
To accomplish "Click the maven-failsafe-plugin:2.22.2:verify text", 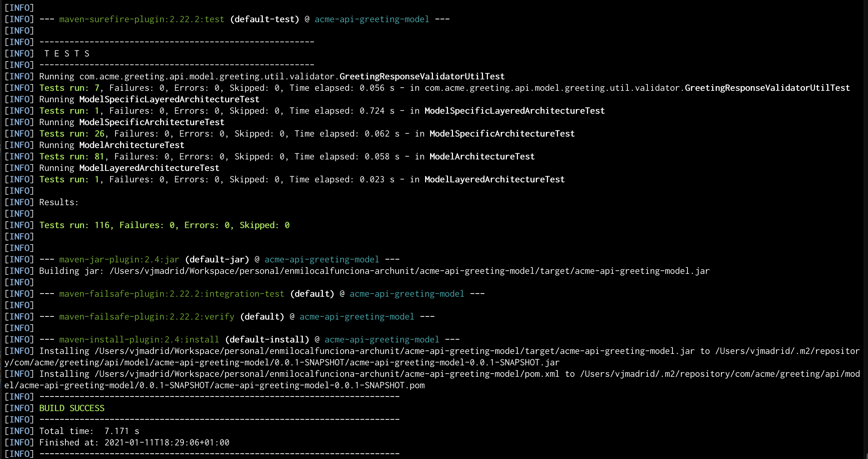I will click(x=147, y=316).
